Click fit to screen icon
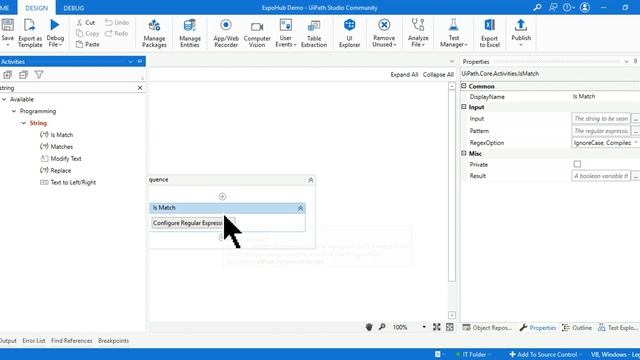This screenshot has width=640, height=360. (437, 327)
